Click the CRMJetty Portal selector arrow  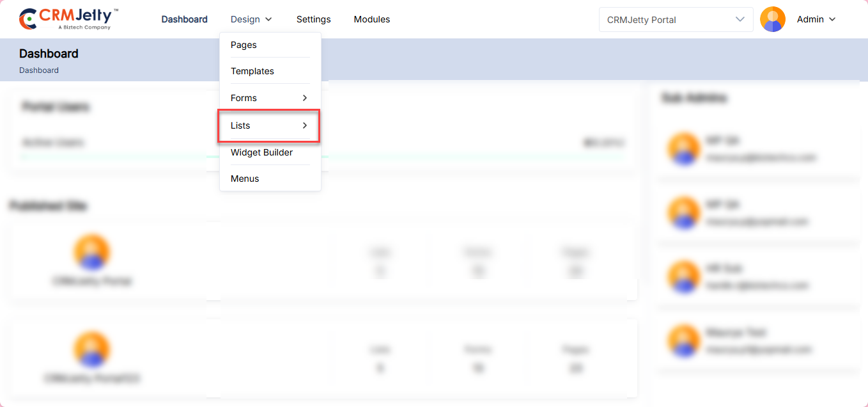(740, 19)
